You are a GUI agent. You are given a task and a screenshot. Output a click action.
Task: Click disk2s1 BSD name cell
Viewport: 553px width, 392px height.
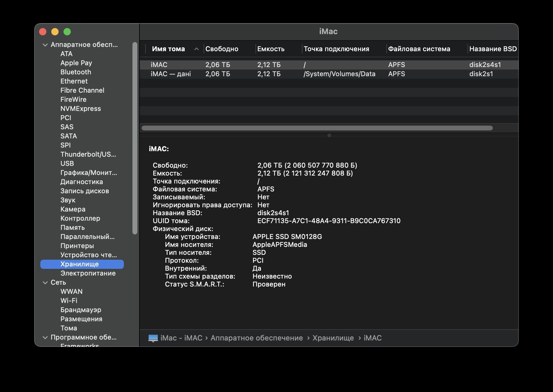[481, 74]
